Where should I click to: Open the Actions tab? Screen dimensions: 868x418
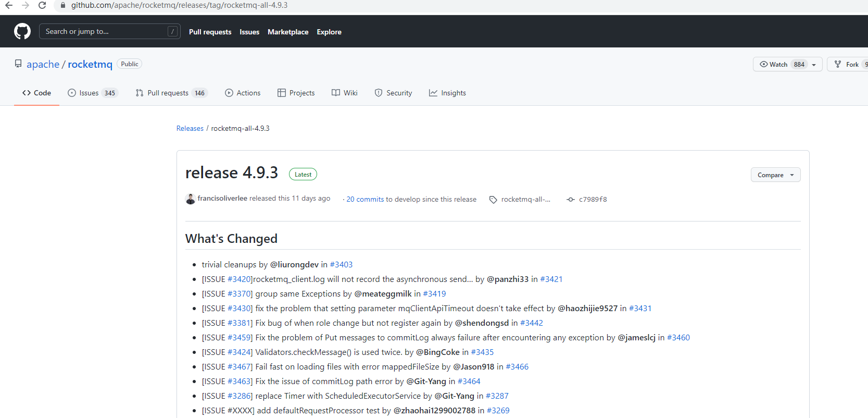tap(243, 93)
